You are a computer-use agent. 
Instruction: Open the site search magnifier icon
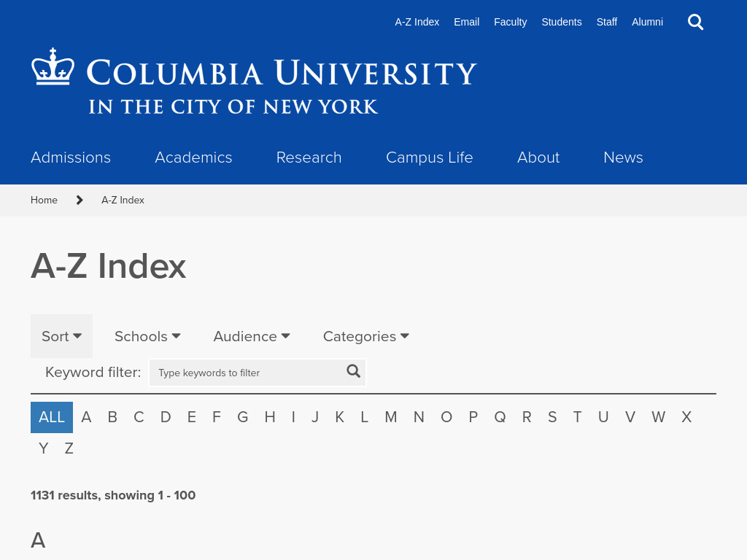click(x=695, y=22)
